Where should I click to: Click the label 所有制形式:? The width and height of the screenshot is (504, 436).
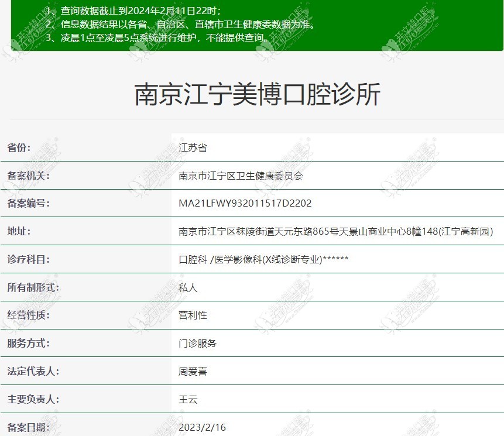tap(33, 287)
